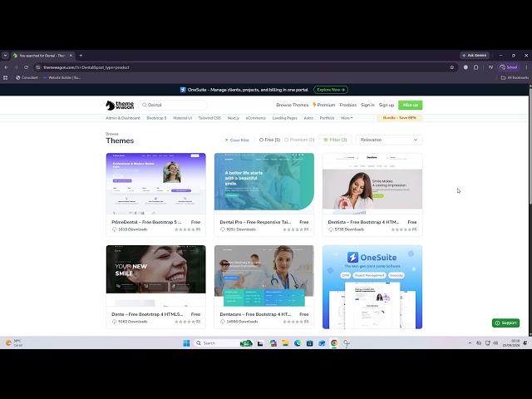Image resolution: width=532 pixels, height=399 pixels.
Task: Open Browse Themes in the navigation
Action: (292, 106)
